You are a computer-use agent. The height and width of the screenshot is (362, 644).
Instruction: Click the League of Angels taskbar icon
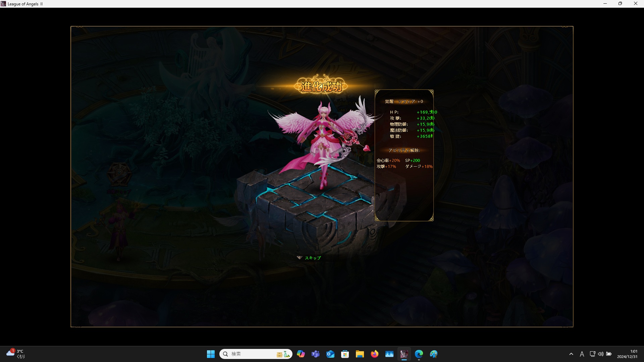tap(404, 354)
